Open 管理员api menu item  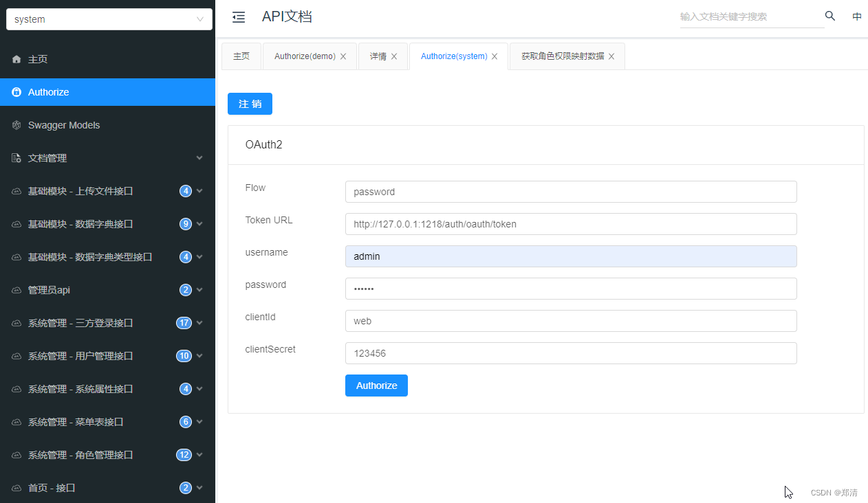107,290
